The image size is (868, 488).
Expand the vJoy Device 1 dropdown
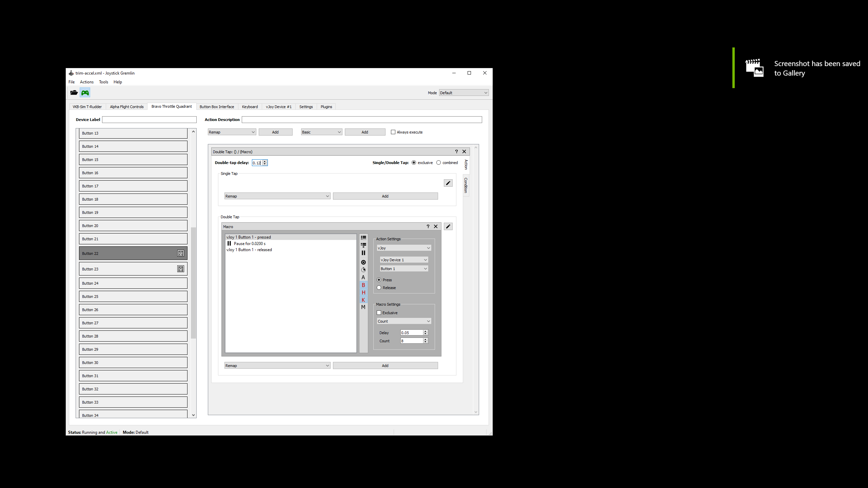point(403,260)
